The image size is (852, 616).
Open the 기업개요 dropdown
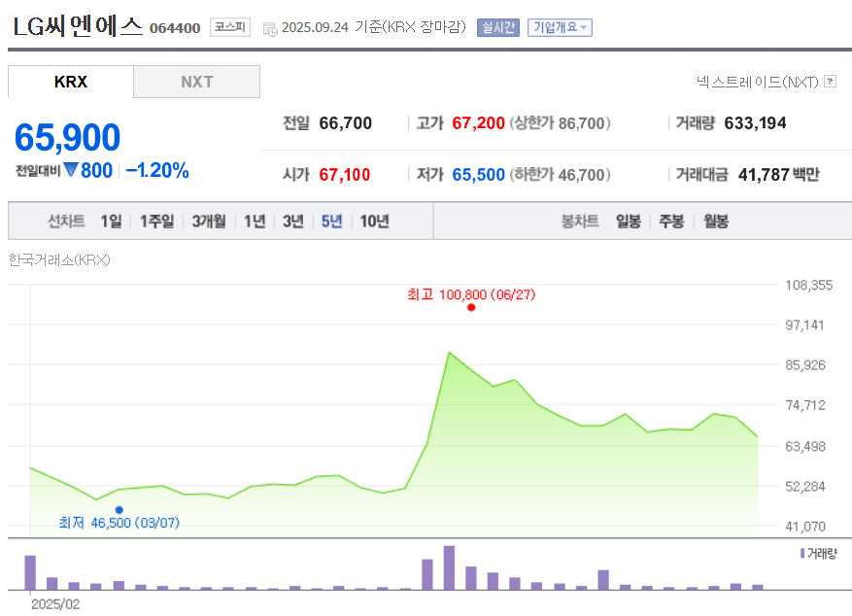(x=560, y=27)
